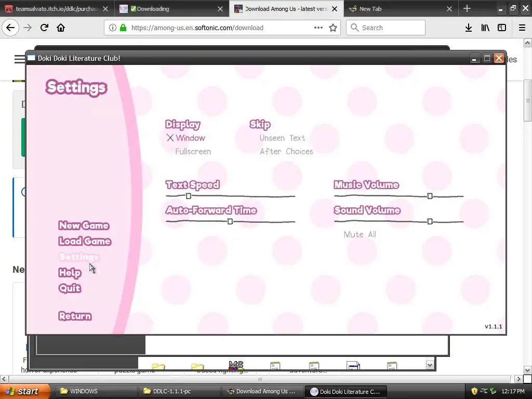Open Firefox downloads arrow icon
Image resolution: width=532 pixels, height=399 pixels.
[469, 28]
